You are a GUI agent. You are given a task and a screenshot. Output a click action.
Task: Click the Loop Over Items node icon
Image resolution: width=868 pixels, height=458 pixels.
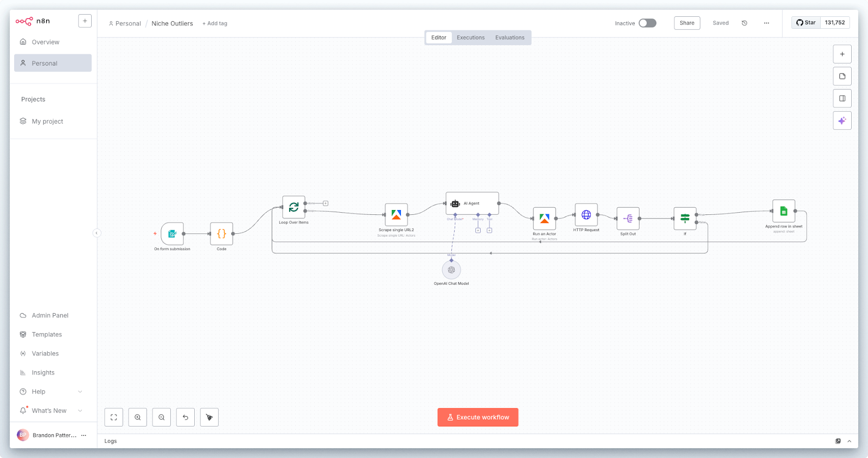coord(293,207)
